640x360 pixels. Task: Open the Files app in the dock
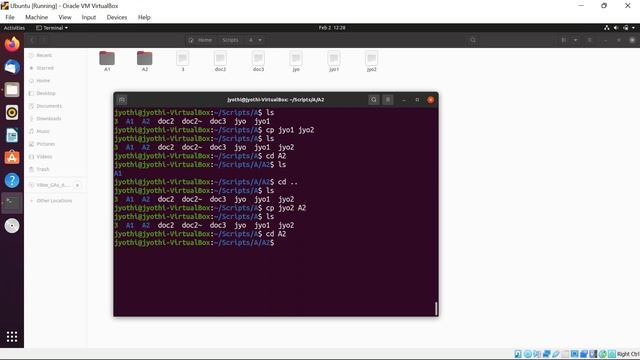pos(12,90)
